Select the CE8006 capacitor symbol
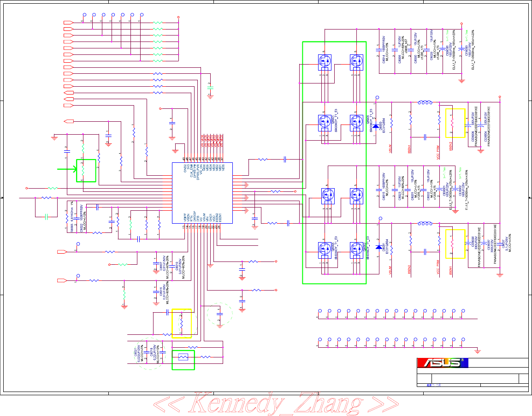The image size is (532, 416). tap(468, 125)
